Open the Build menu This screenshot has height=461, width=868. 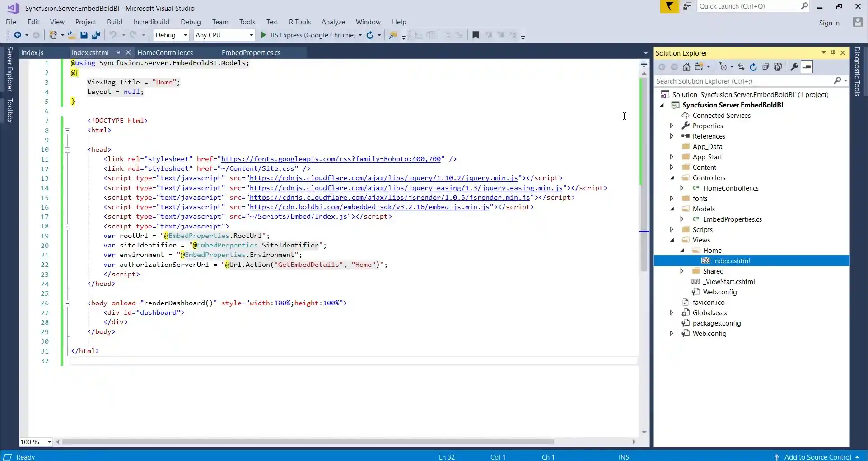click(114, 22)
